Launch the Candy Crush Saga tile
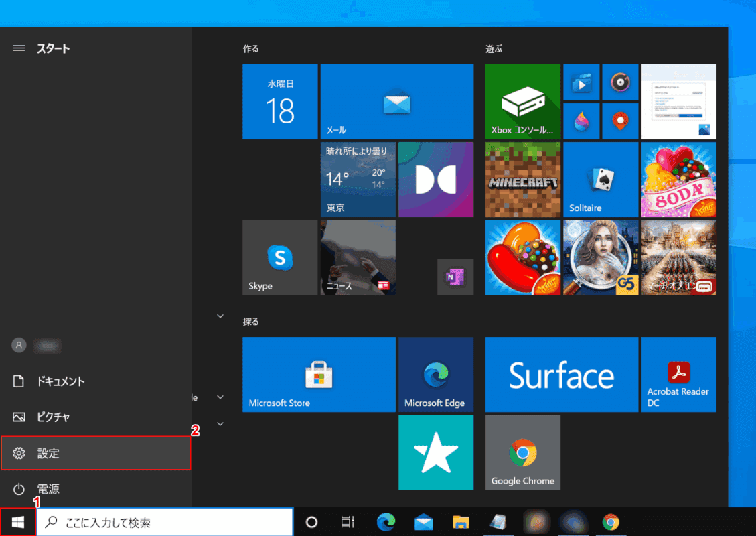The width and height of the screenshot is (756, 536). tap(523, 258)
